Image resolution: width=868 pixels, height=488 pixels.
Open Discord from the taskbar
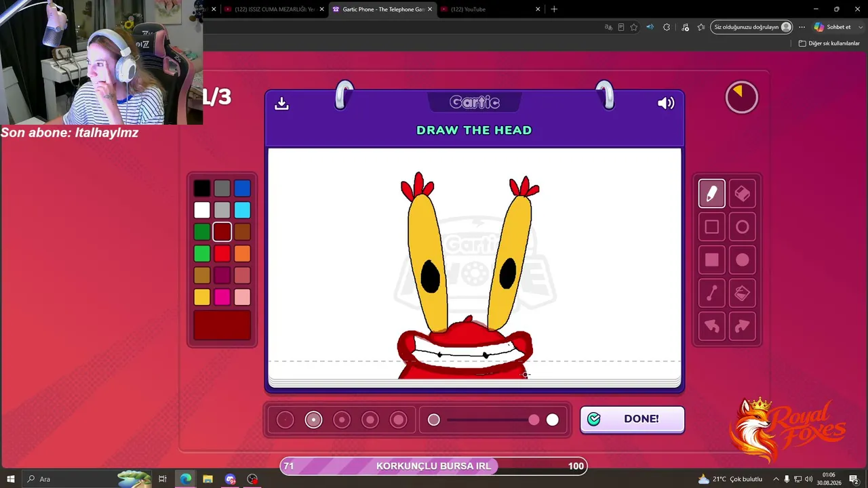point(230,479)
